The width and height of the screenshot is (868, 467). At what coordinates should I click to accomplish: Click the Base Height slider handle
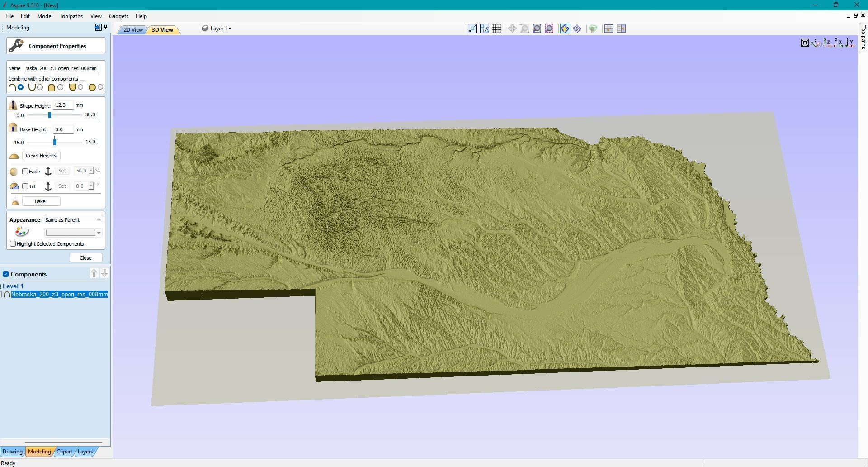55,142
